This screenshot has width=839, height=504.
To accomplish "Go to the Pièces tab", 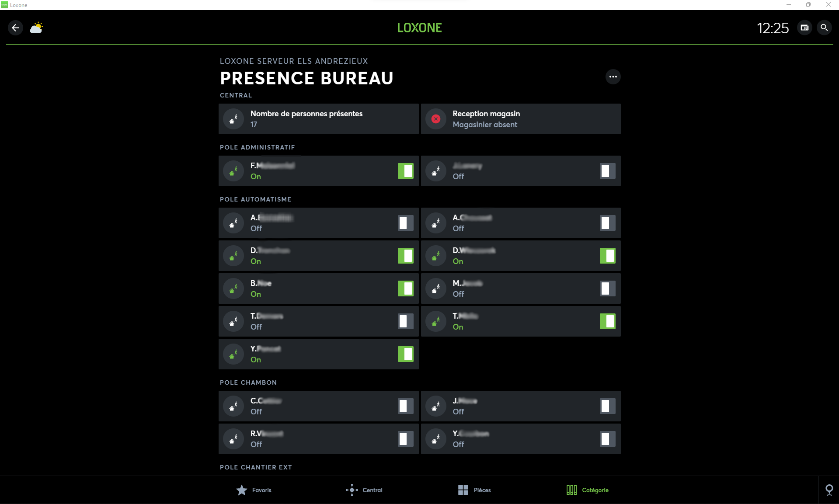I will point(474,490).
